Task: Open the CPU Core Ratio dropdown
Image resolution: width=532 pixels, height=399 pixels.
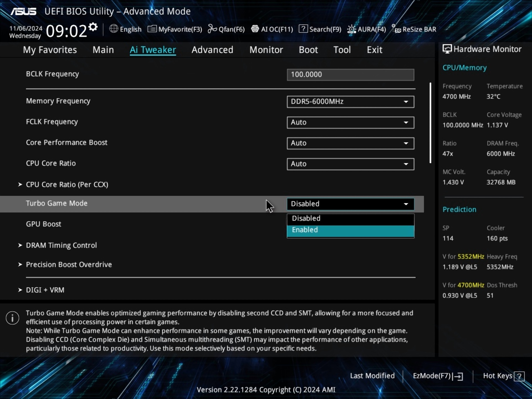Action: click(x=351, y=164)
